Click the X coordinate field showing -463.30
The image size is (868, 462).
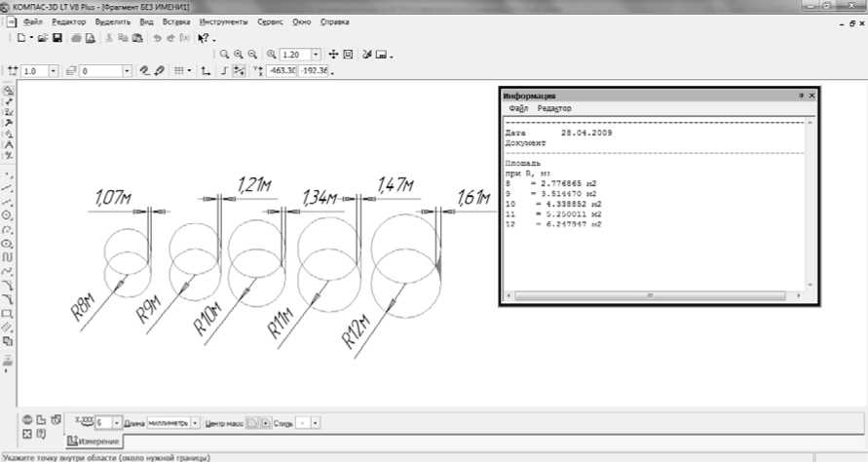tap(283, 71)
